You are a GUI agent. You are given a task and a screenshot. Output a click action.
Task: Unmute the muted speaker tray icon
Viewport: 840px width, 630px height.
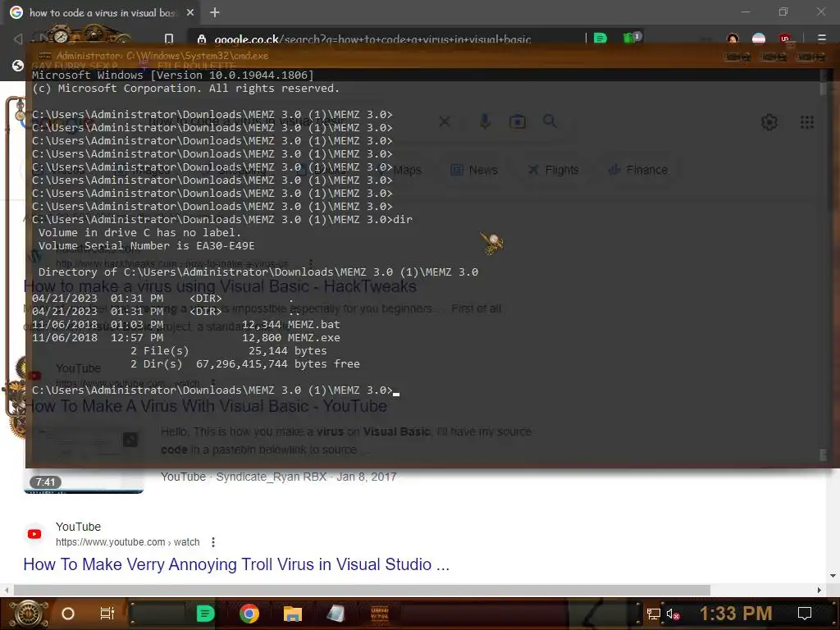(673, 614)
